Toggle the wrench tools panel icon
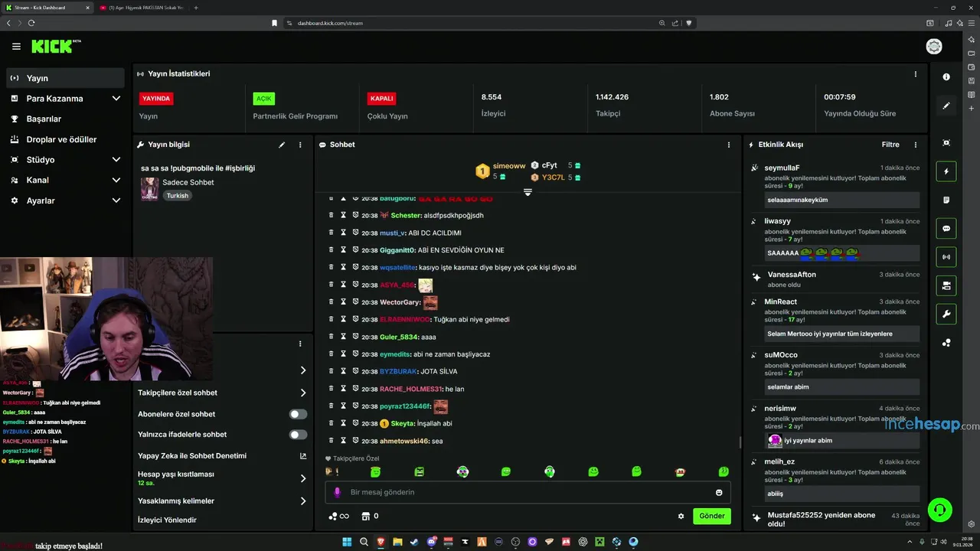 [x=946, y=314]
